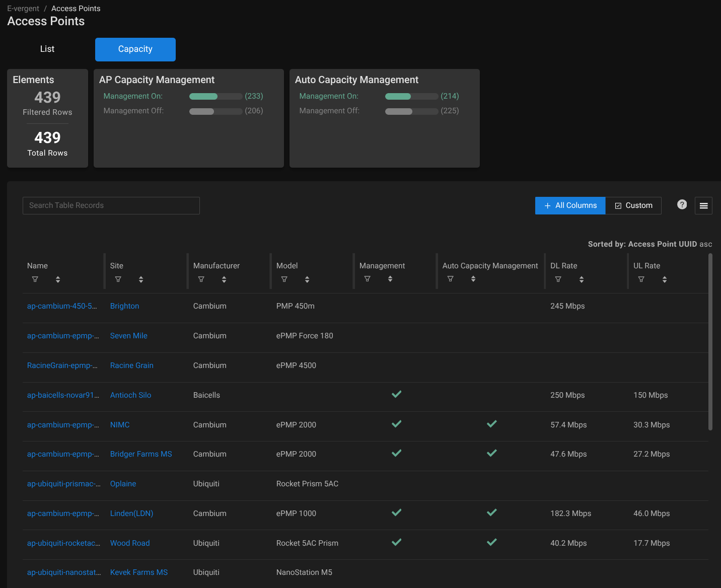
Task: Open the Brighton site link
Action: pos(124,306)
